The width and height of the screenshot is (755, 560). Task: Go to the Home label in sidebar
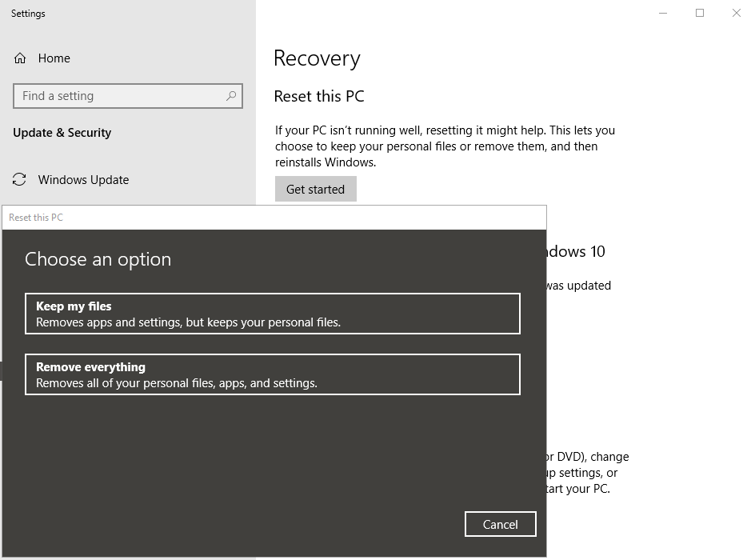click(x=54, y=58)
